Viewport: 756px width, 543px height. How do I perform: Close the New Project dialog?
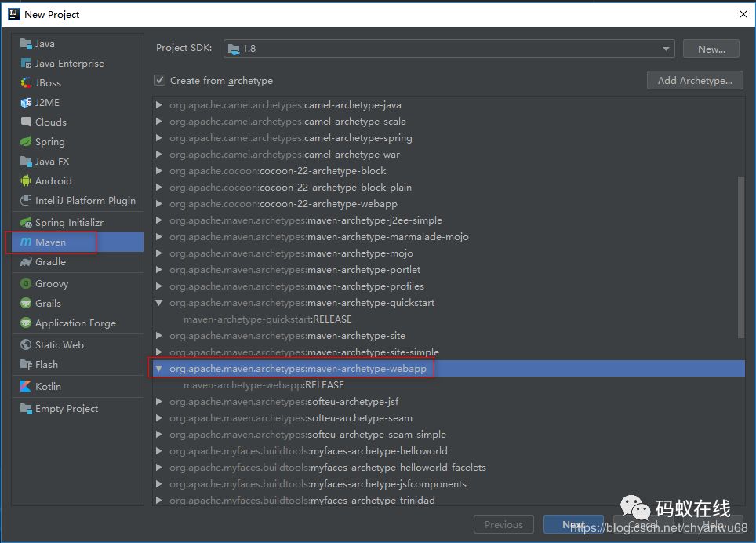tap(743, 14)
